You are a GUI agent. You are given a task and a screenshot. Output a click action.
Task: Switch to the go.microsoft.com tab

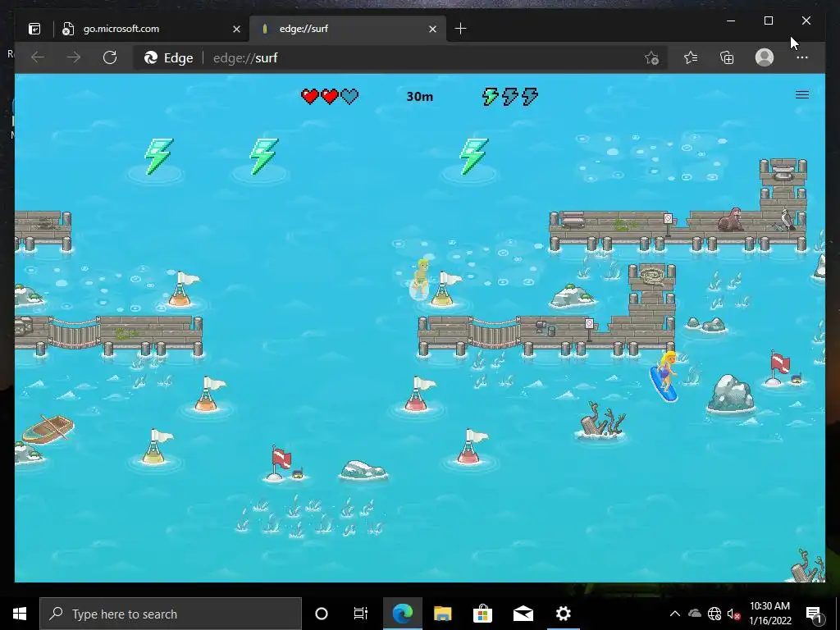(x=151, y=29)
